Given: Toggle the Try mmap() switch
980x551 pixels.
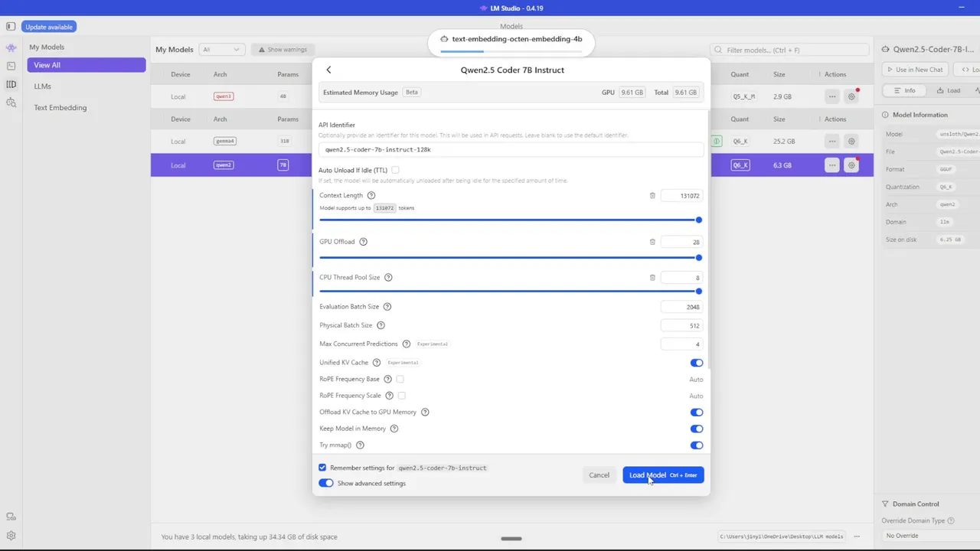Looking at the screenshot, I should [x=696, y=445].
